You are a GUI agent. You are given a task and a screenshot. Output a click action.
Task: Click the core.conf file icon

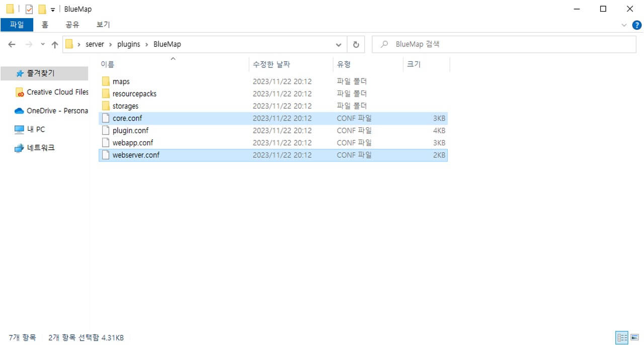[106, 118]
